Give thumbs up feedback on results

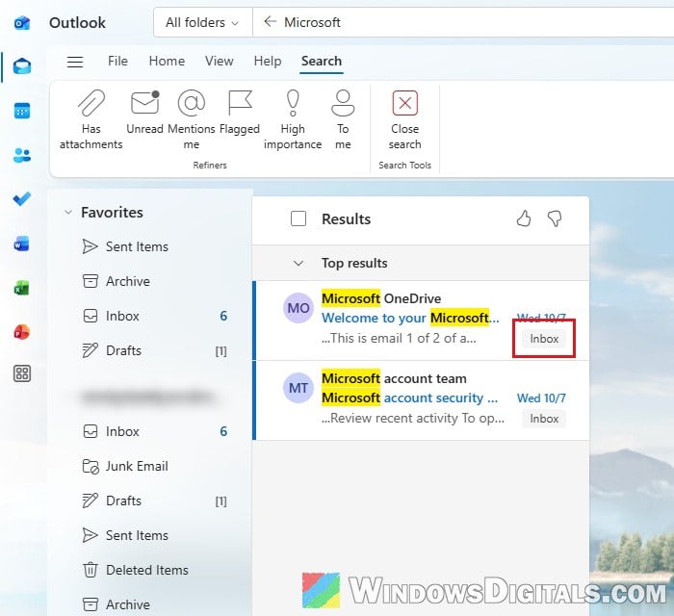(x=524, y=218)
